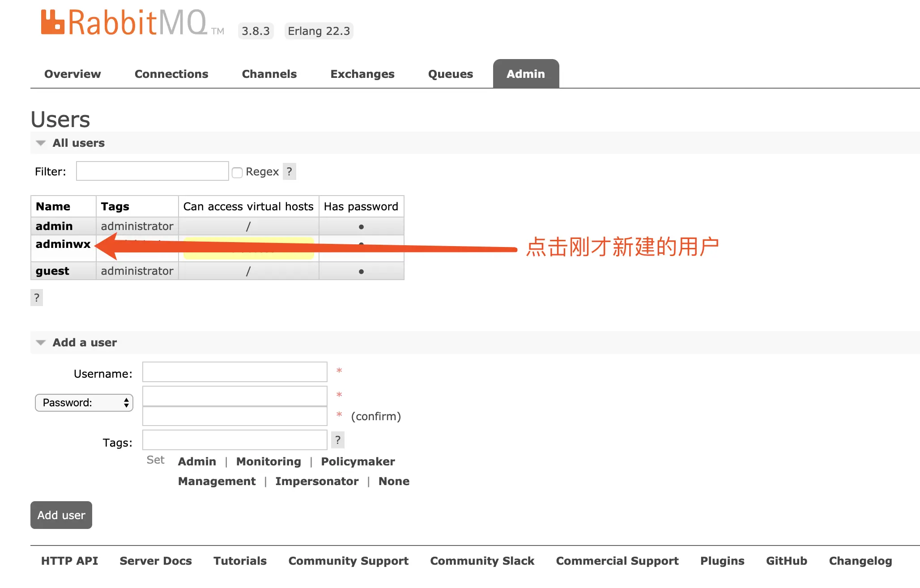Set the Monitoring tag
The height and width of the screenshot is (588, 920).
(x=268, y=461)
